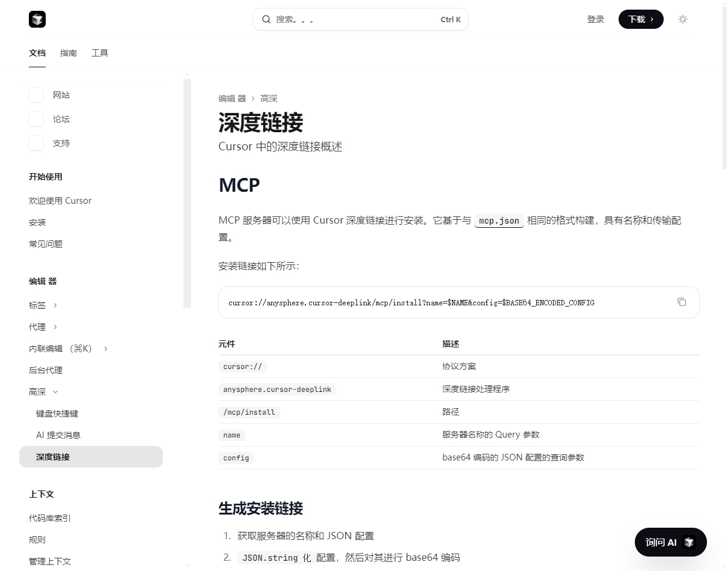Click the 开始使用 sidebar section heading
The height and width of the screenshot is (571, 728).
[x=46, y=177]
